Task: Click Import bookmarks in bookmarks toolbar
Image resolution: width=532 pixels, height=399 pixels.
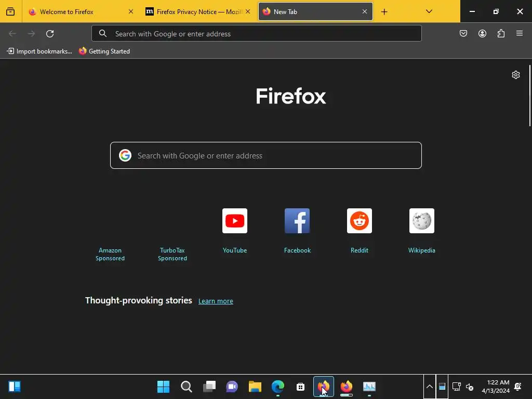Action: coord(39,51)
